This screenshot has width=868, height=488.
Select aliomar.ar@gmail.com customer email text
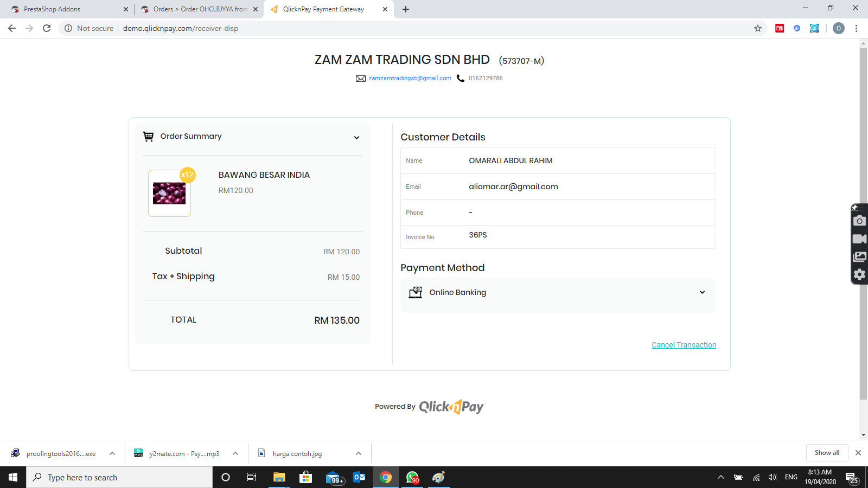(x=513, y=187)
